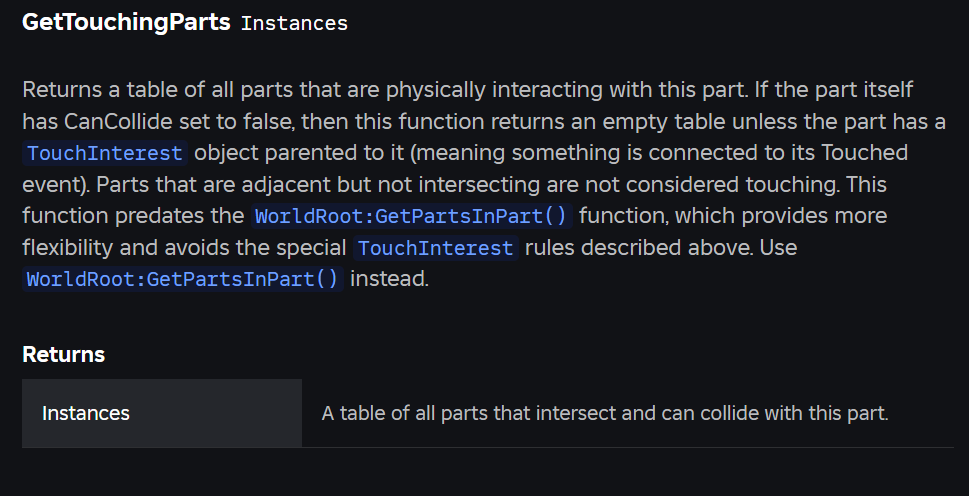Image resolution: width=969 pixels, height=496 pixels.
Task: Click the text 'function predates the'
Action: pyautogui.click(x=133, y=216)
